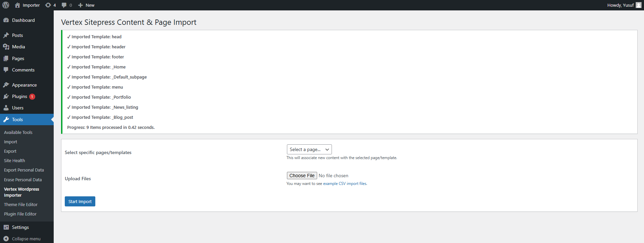The height and width of the screenshot is (243, 644).
Task: Click the Media library icon
Action: point(6,47)
